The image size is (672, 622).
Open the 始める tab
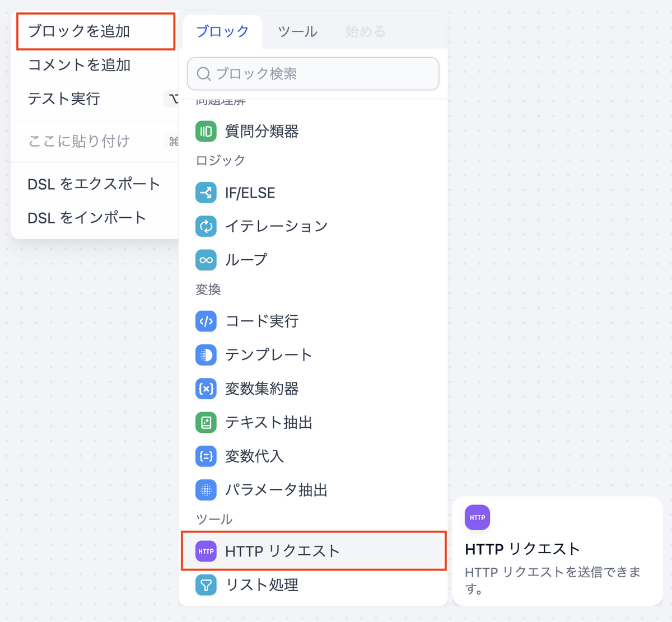(365, 32)
